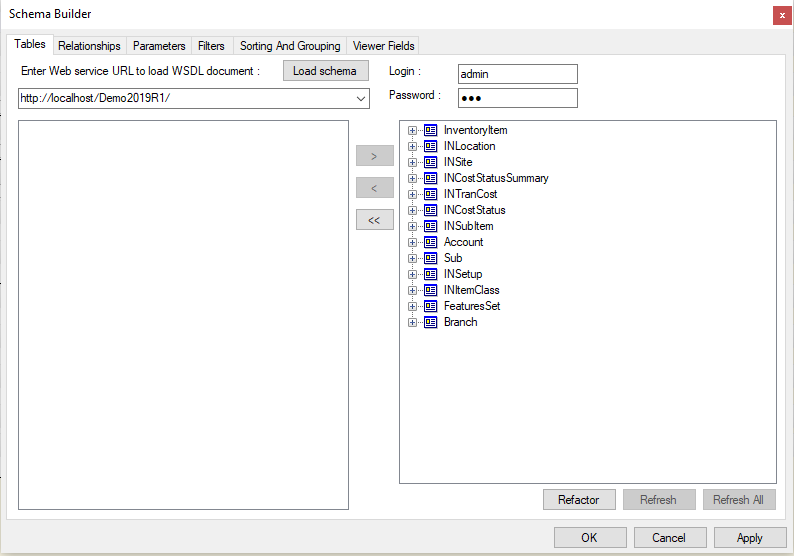
Task: Switch to the Relationships tab
Action: (89, 46)
